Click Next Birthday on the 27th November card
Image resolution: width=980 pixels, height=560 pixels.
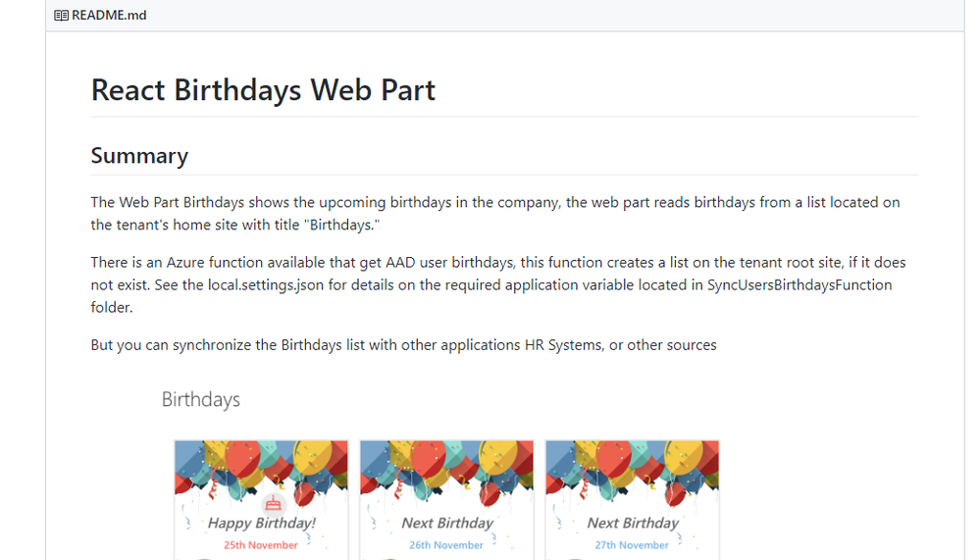tap(632, 524)
